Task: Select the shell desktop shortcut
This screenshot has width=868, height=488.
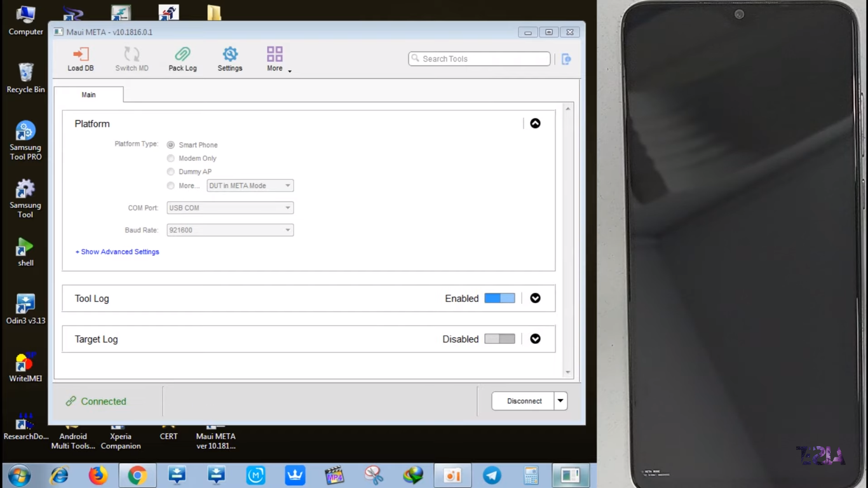Action: (x=25, y=252)
